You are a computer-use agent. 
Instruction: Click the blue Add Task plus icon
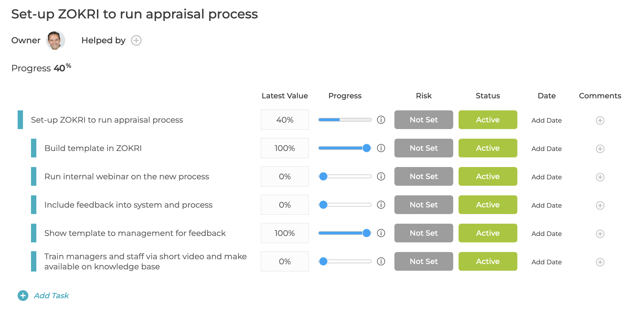[23, 296]
